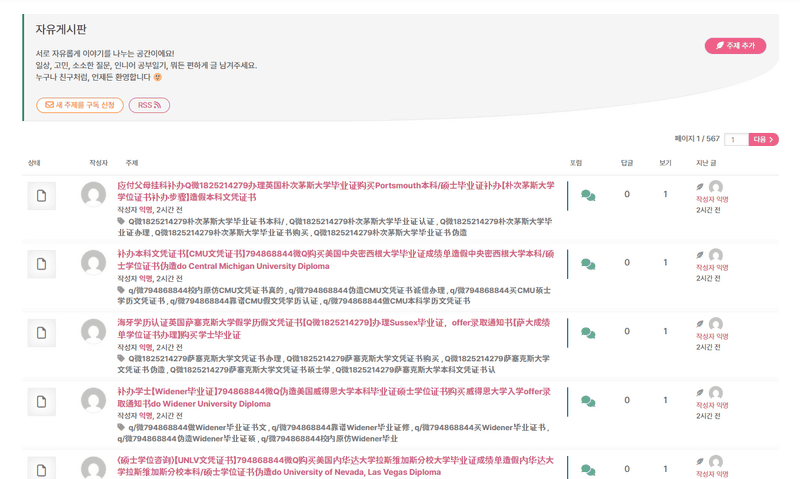Click tag icon under Portsmouth topic
The height and width of the screenshot is (479, 800).
121,221
